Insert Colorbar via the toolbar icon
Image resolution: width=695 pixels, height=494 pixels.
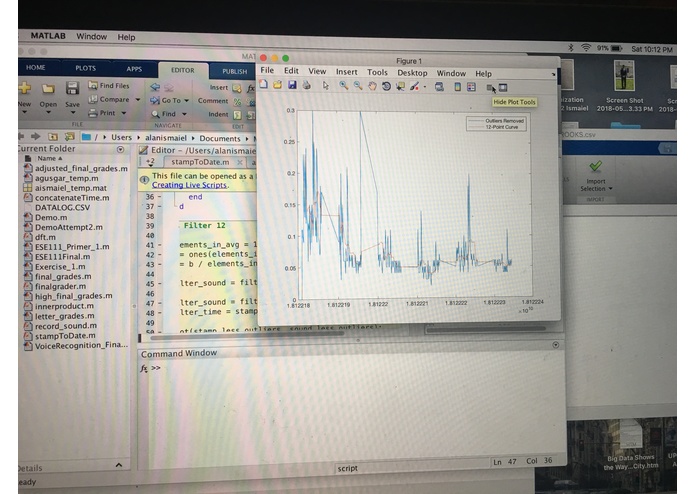(x=458, y=87)
